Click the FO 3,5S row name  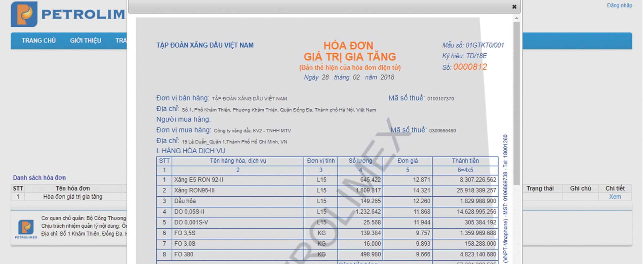185,233
